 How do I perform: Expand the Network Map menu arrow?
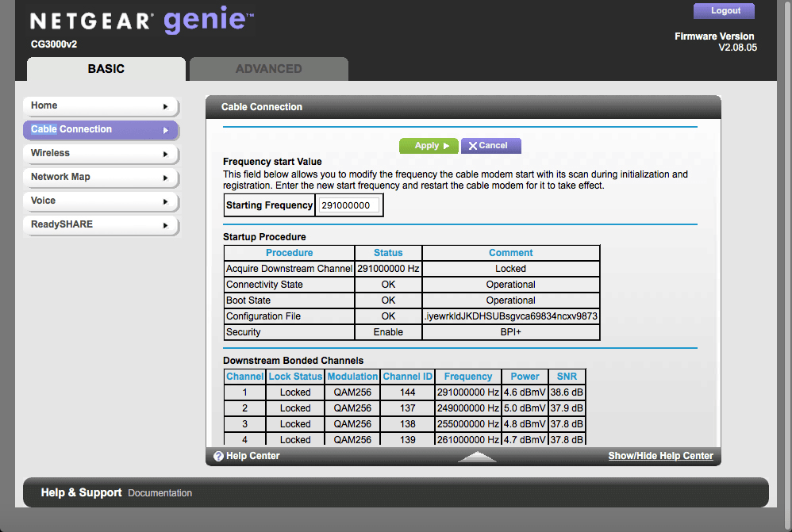pos(165,178)
